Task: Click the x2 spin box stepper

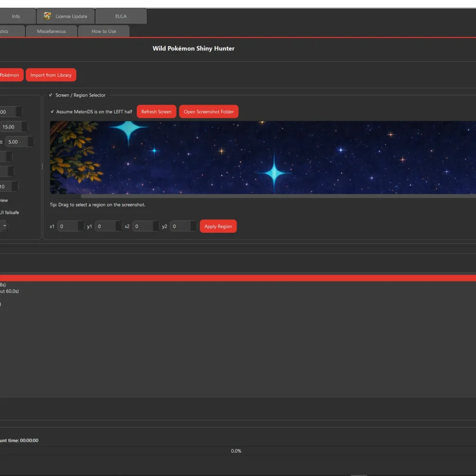Action: [x=156, y=226]
